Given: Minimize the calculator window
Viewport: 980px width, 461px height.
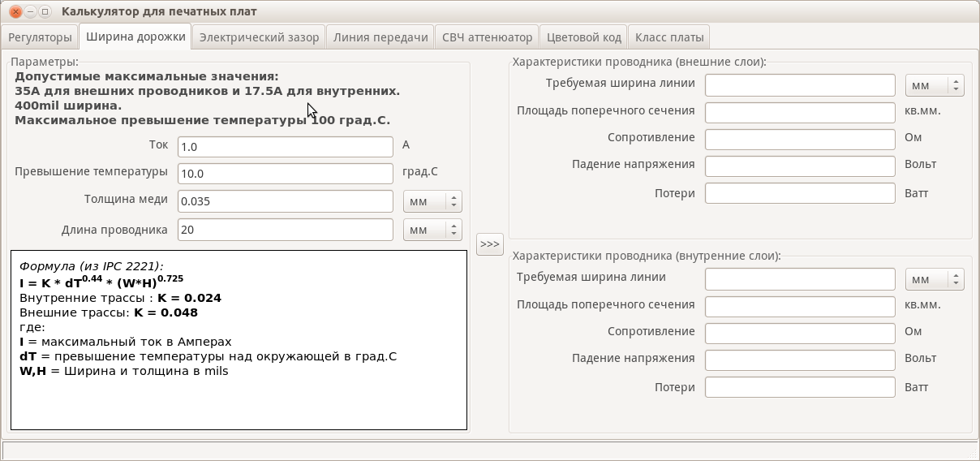Looking at the screenshot, I should point(29,11).
